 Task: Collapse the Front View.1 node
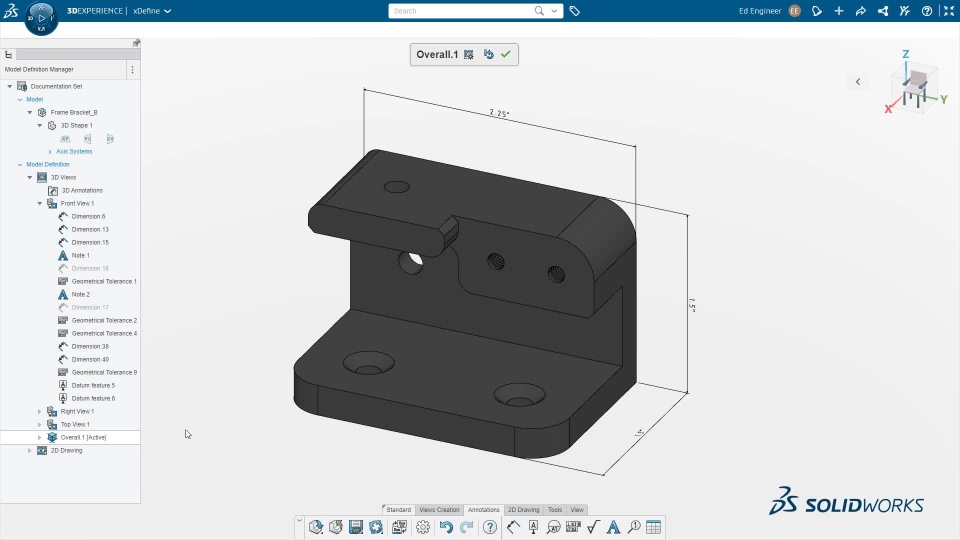pyautogui.click(x=40, y=203)
